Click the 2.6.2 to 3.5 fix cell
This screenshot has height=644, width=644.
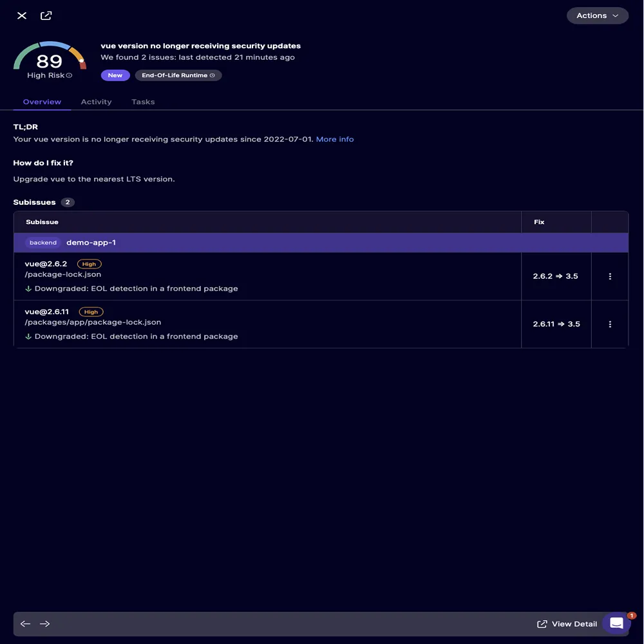tap(555, 276)
